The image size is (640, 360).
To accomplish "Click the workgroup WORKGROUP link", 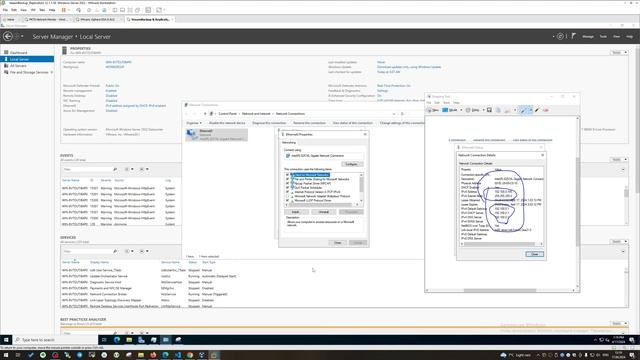I will pos(115,67).
